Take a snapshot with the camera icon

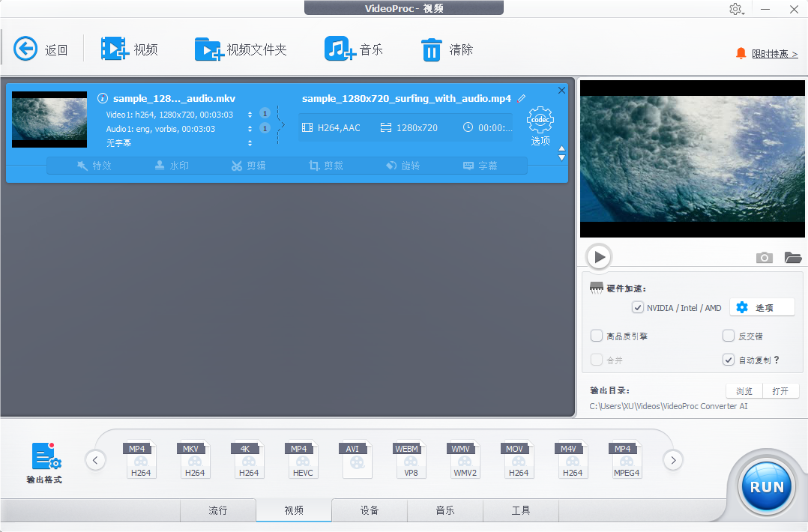764,257
